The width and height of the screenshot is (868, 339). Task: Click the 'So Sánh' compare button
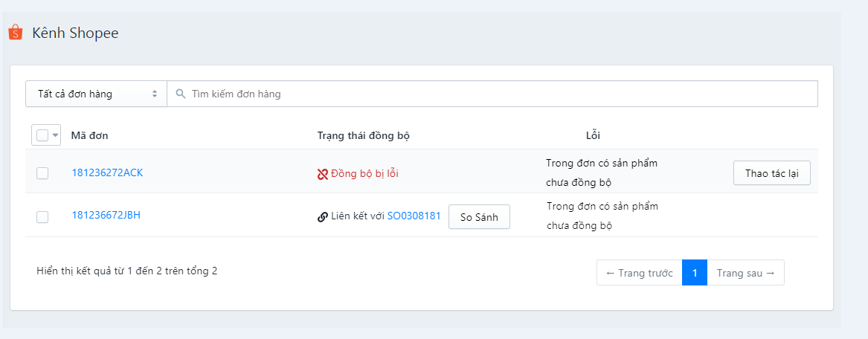tap(479, 217)
